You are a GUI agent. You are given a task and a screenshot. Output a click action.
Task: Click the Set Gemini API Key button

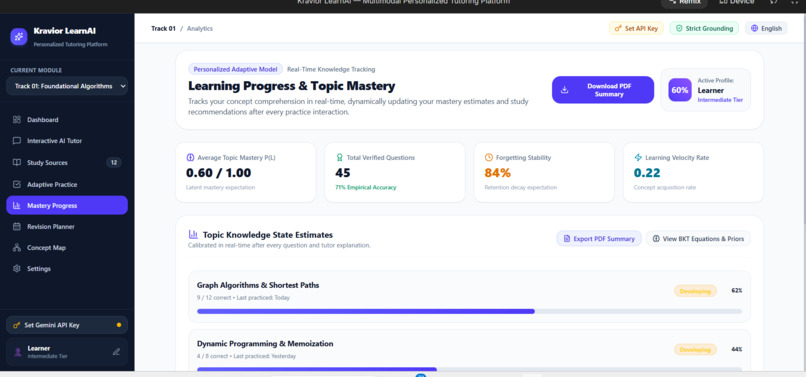click(x=67, y=325)
